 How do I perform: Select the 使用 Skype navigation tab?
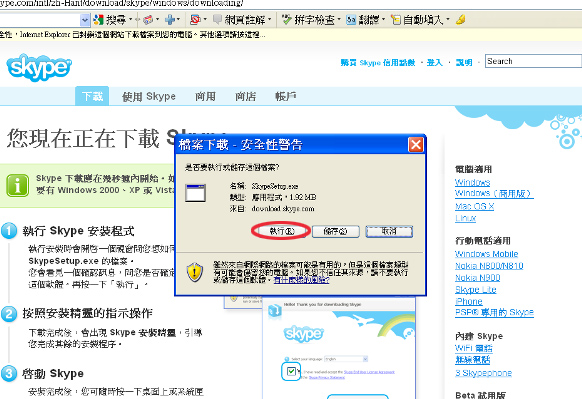(x=149, y=97)
